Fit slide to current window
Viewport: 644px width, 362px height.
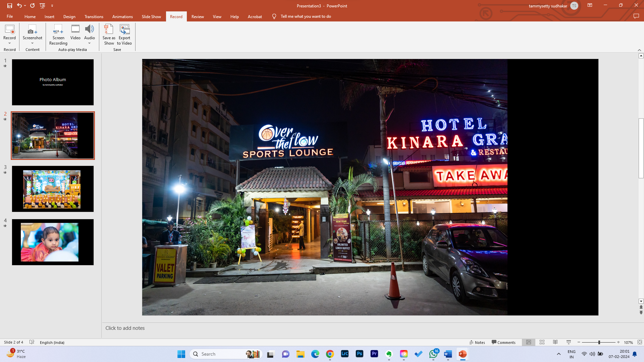point(640,342)
